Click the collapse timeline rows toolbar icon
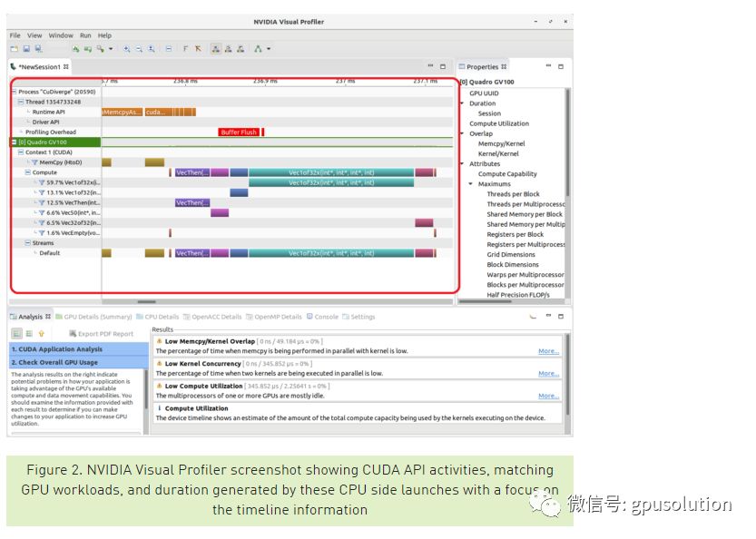The width and height of the screenshot is (756, 539). [168, 49]
